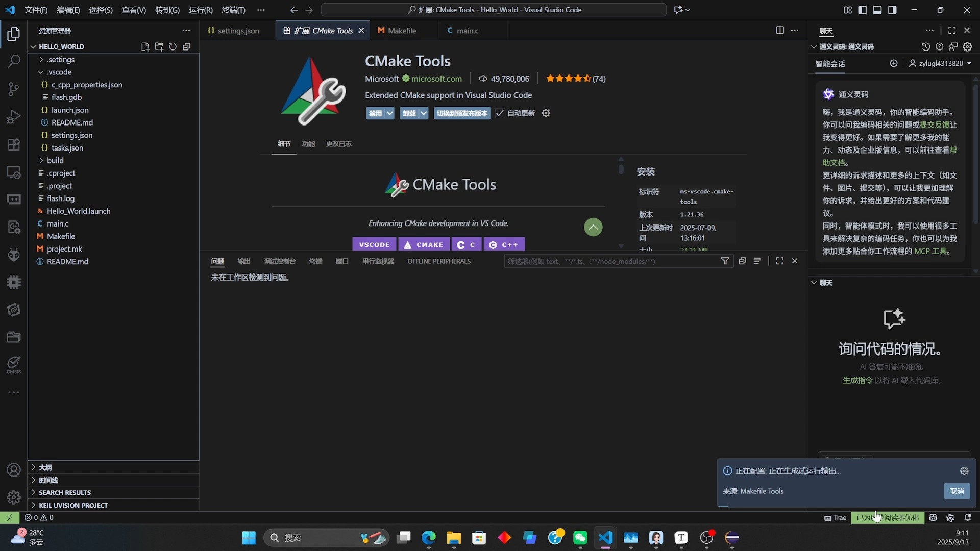Toggle bottom panel layout button

point(877,10)
